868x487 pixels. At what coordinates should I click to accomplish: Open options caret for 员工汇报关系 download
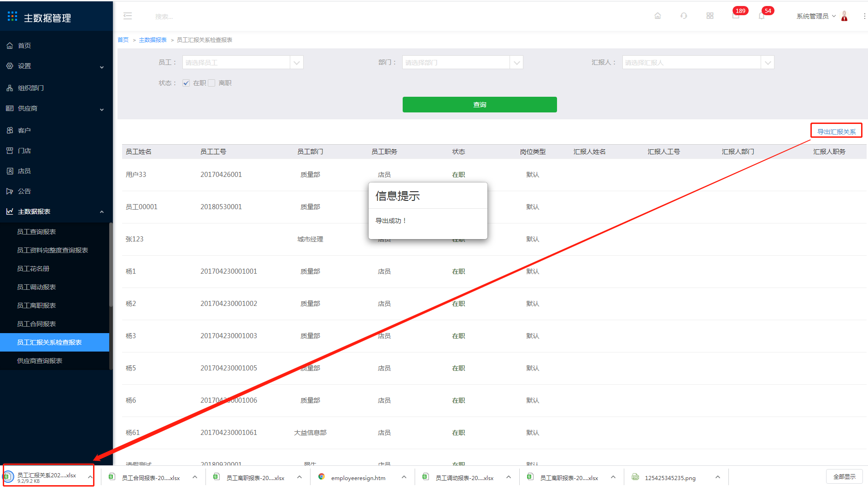click(90, 477)
